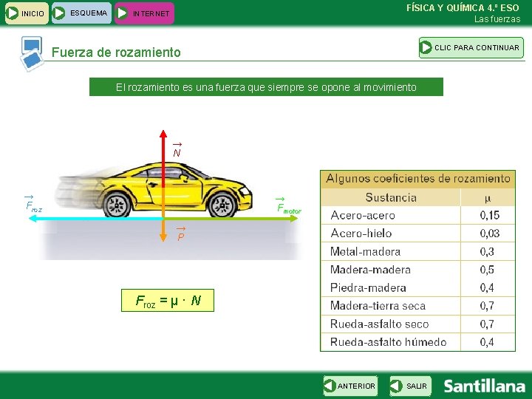Click the value 0,4 for Rueda-asfalto húmedo
Viewport: 532px width, 399px height.
pos(487,342)
